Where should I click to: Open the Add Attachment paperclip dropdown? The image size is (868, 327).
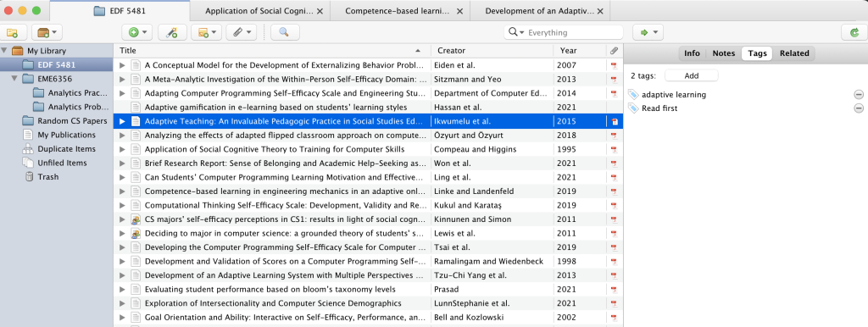tap(241, 33)
